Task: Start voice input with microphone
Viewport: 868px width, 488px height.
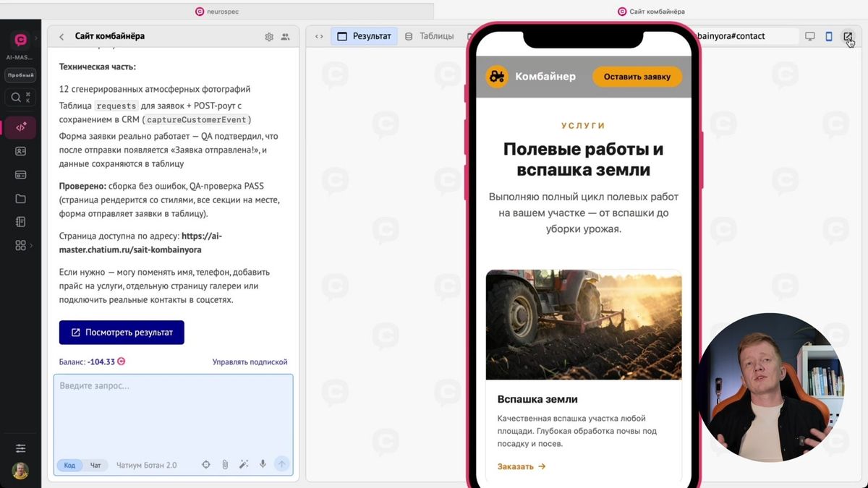Action: coord(263,465)
